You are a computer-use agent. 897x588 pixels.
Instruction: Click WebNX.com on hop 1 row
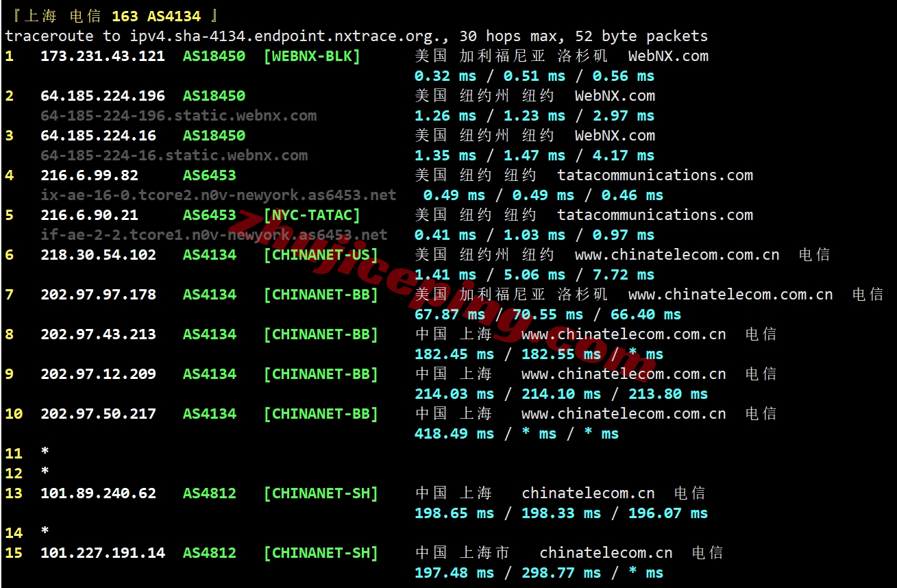click(x=668, y=56)
